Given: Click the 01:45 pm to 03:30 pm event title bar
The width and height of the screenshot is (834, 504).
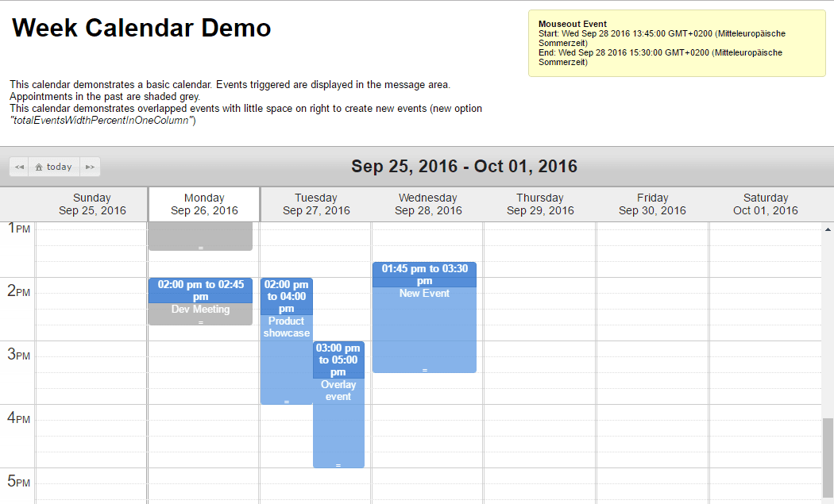Looking at the screenshot, I should 424,275.
